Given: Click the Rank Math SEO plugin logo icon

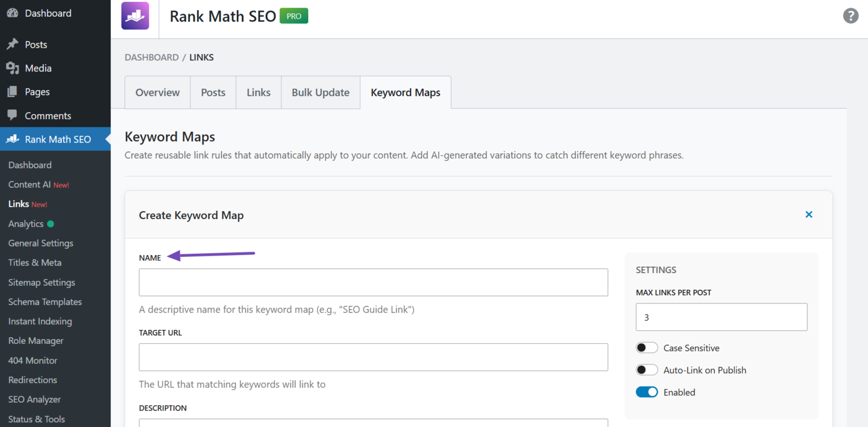Looking at the screenshot, I should coord(134,16).
